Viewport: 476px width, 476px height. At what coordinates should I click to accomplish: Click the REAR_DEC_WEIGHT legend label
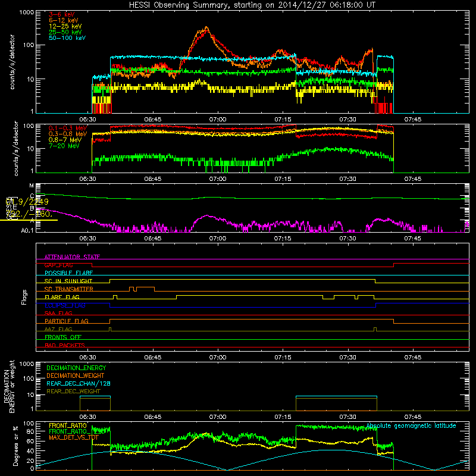[73, 392]
